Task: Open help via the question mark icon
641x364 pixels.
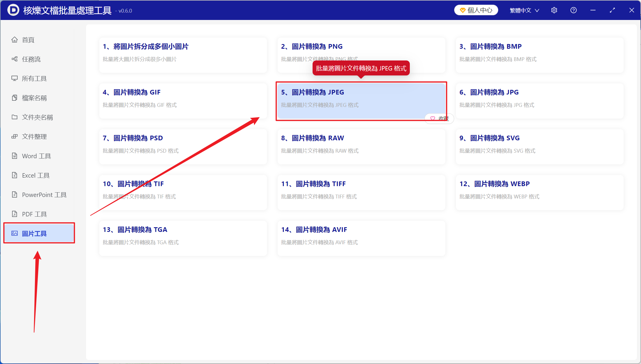Action: 573,10
